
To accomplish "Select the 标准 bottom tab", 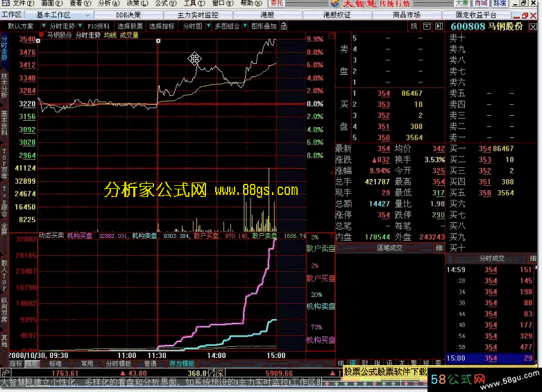I will click(x=56, y=364).
